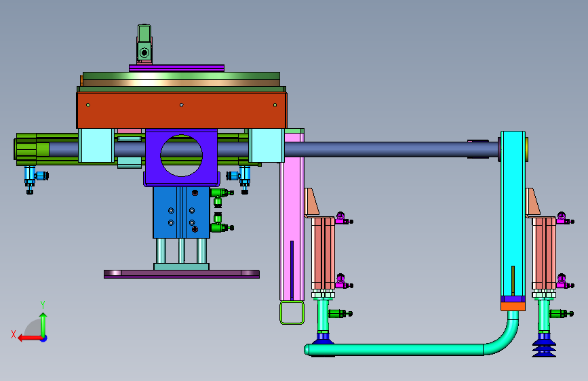The image size is (588, 381).
Task: Click the red X axis arrow of triad
Action: (31, 338)
